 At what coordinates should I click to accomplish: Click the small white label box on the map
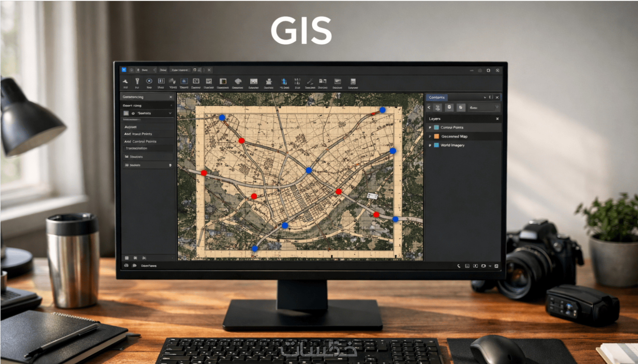pyautogui.click(x=372, y=196)
